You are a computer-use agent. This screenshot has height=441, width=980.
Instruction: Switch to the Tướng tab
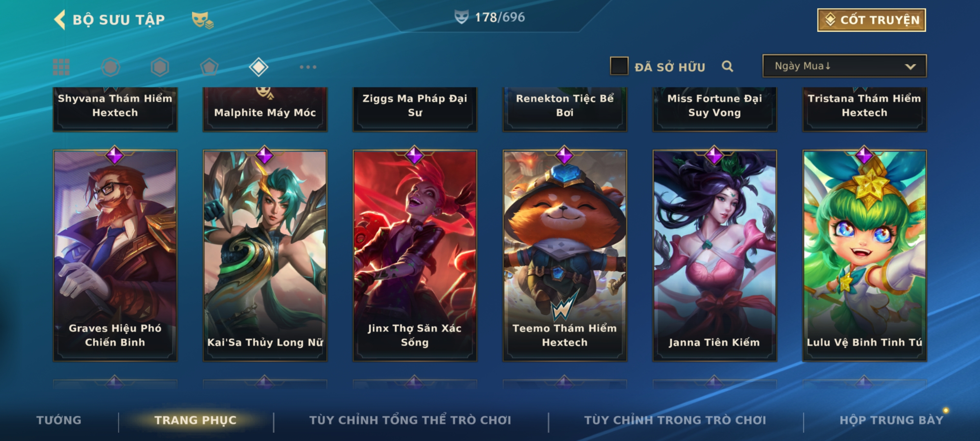59,420
